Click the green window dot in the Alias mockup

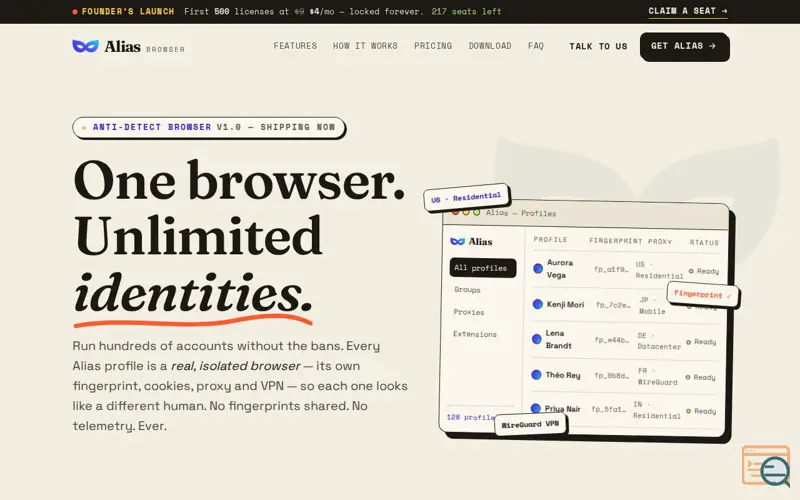point(477,212)
